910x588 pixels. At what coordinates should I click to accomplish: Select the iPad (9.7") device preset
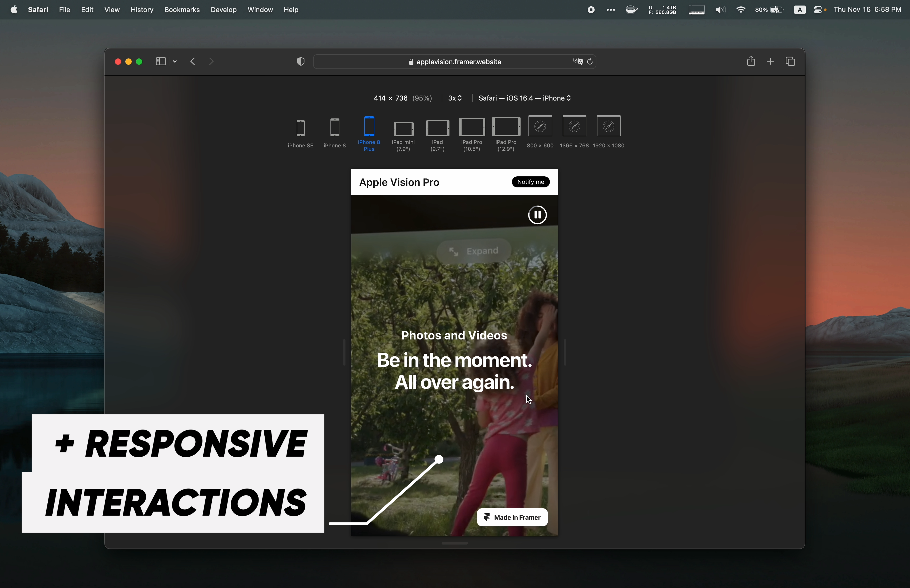[x=438, y=136]
